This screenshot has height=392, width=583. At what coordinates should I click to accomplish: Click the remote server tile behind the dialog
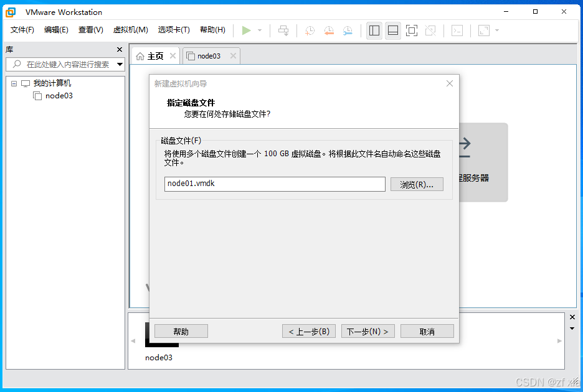(x=483, y=162)
